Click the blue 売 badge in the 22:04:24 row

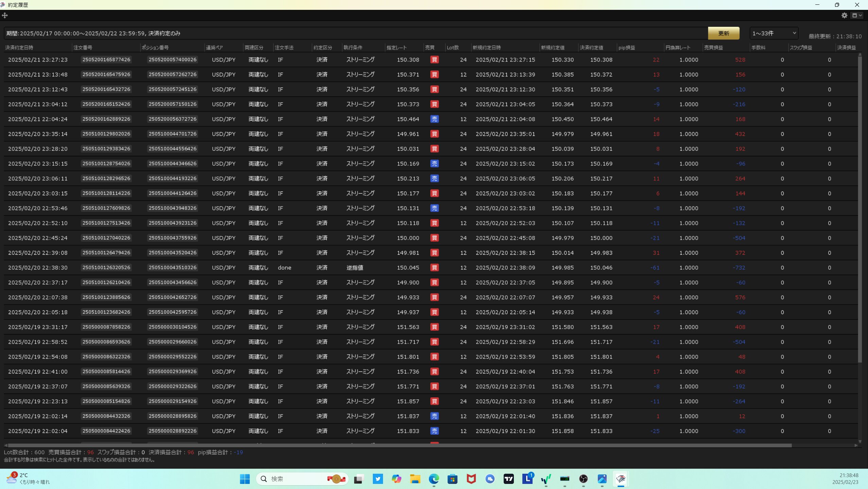(x=434, y=119)
